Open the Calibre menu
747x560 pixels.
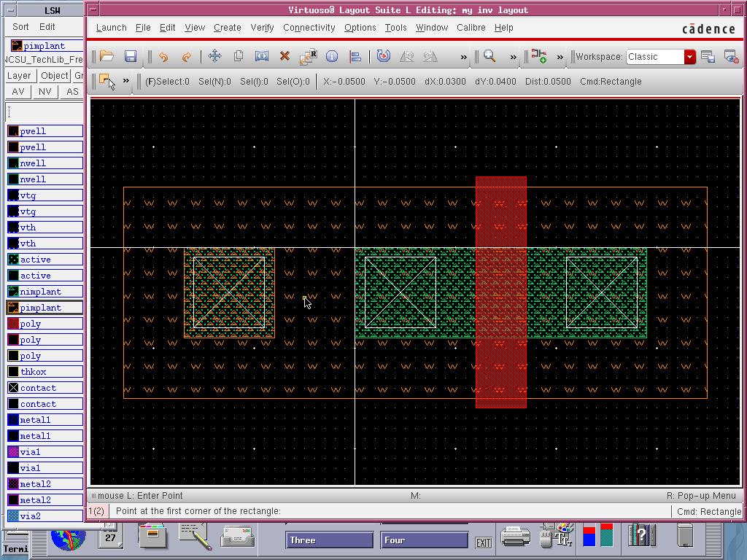pyautogui.click(x=471, y=28)
